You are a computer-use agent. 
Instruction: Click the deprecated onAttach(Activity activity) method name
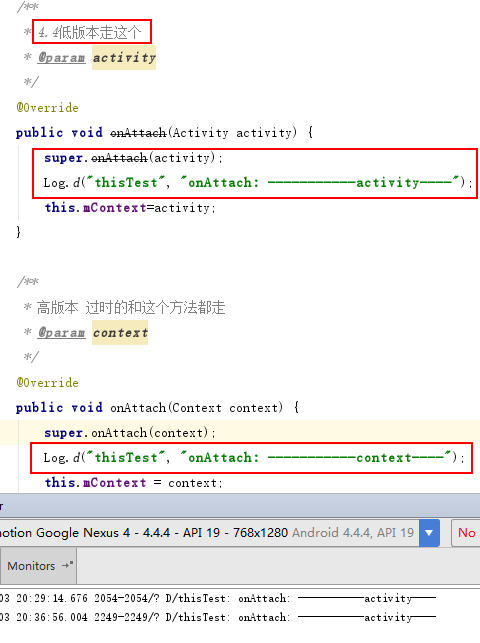point(138,133)
